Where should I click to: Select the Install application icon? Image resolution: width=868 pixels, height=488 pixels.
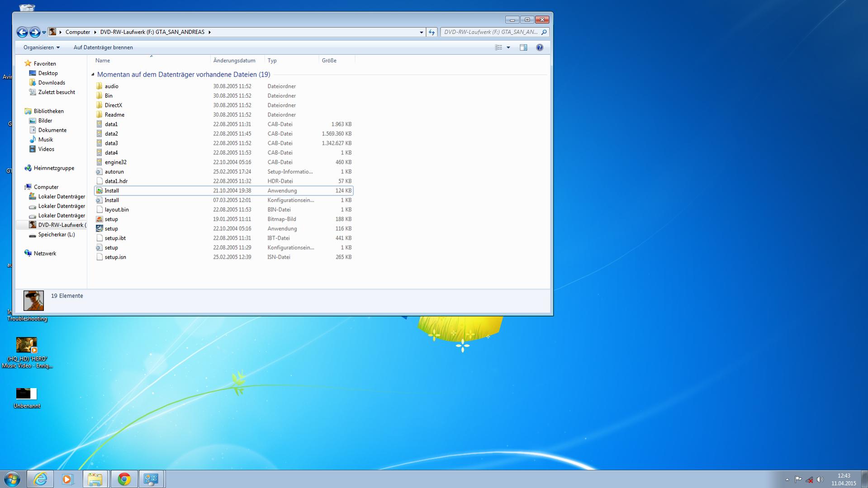[99, 191]
